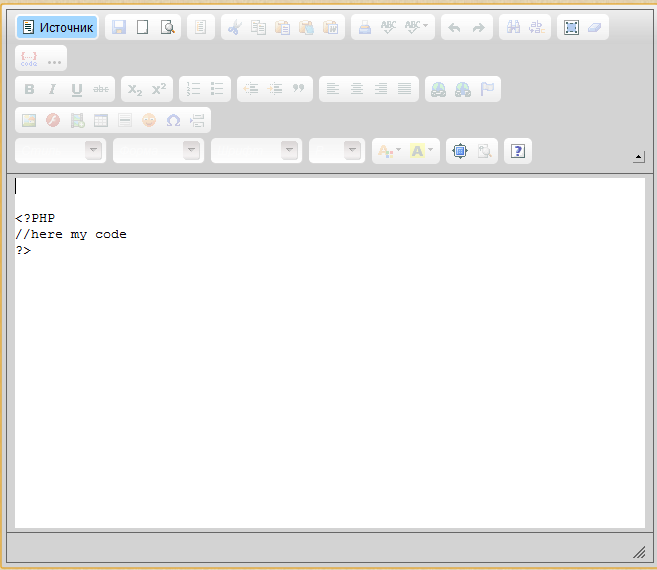This screenshot has height=570, width=657.
Task: Click the Print icon
Action: click(x=365, y=27)
